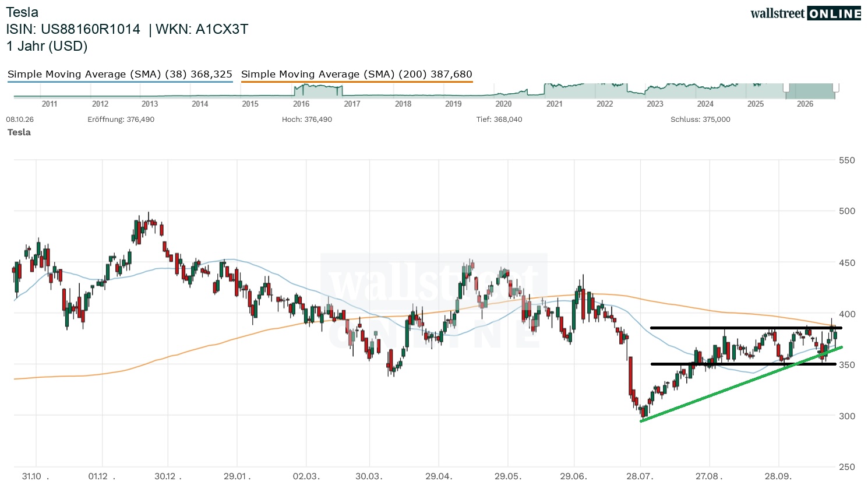Viewport: 868px width, 481px height.
Task: Click the "Schluss: 375,000" value
Action: click(700, 120)
